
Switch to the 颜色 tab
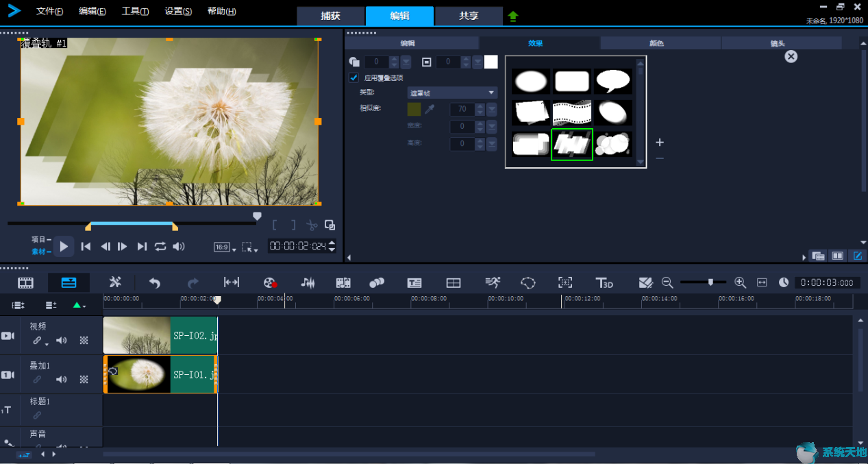coord(656,43)
